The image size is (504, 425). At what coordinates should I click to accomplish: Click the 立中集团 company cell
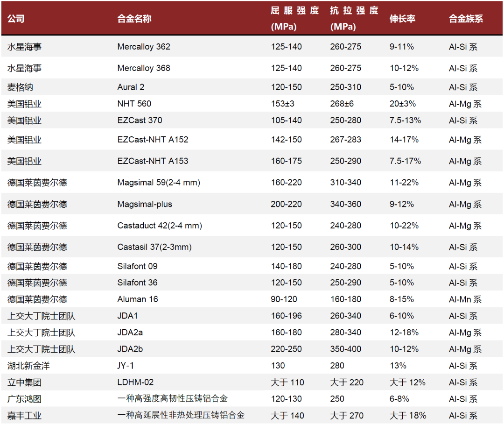pos(24,382)
